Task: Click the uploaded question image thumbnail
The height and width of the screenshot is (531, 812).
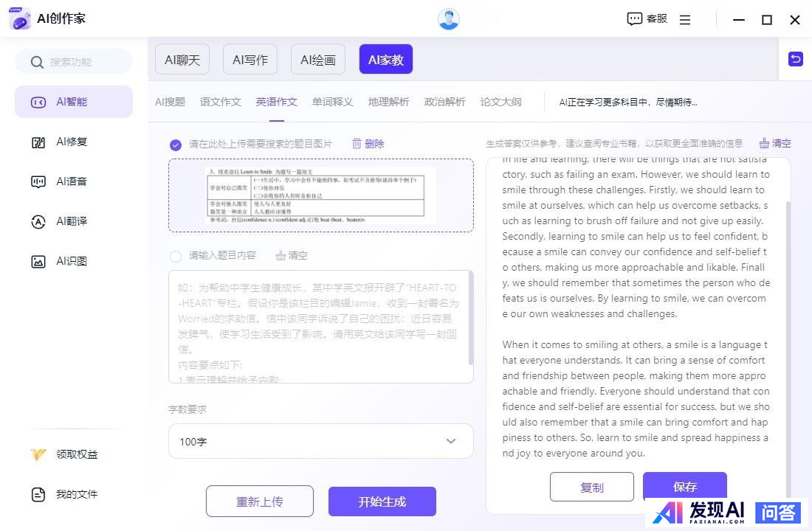Action: pyautogui.click(x=320, y=195)
